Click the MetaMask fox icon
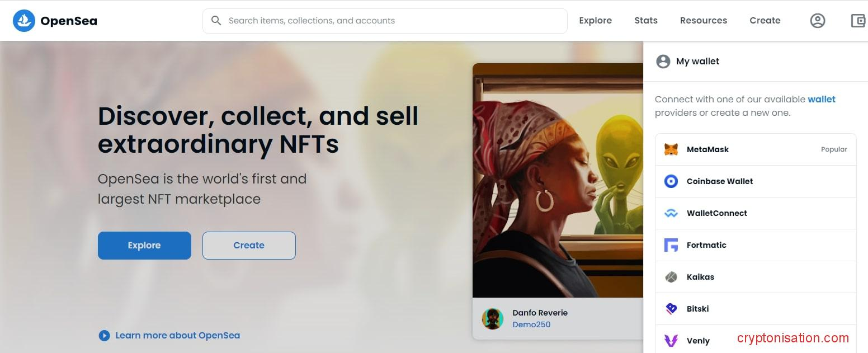Image resolution: width=868 pixels, height=353 pixels. point(671,149)
